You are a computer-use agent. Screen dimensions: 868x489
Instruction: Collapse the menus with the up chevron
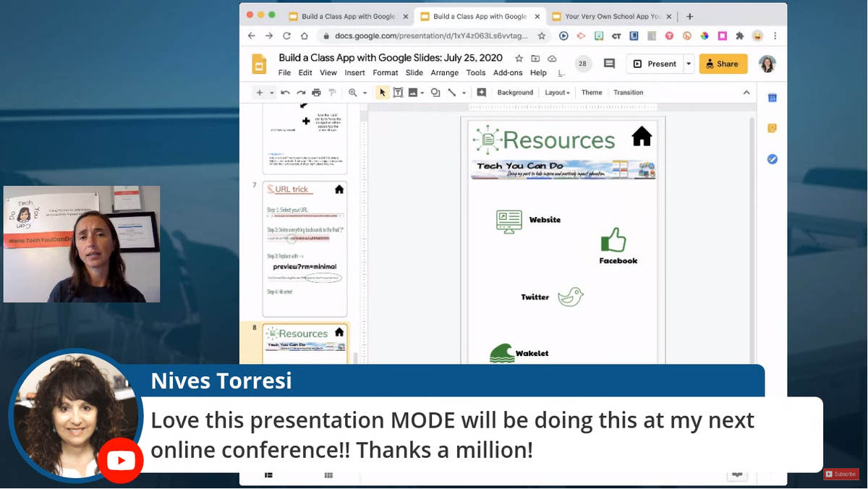pyautogui.click(x=746, y=93)
